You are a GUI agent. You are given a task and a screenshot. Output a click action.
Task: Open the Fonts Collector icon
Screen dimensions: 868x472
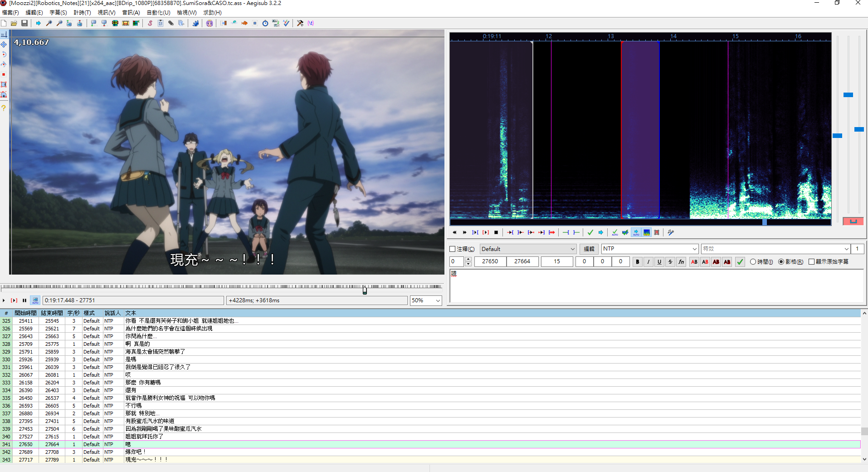pos(181,23)
